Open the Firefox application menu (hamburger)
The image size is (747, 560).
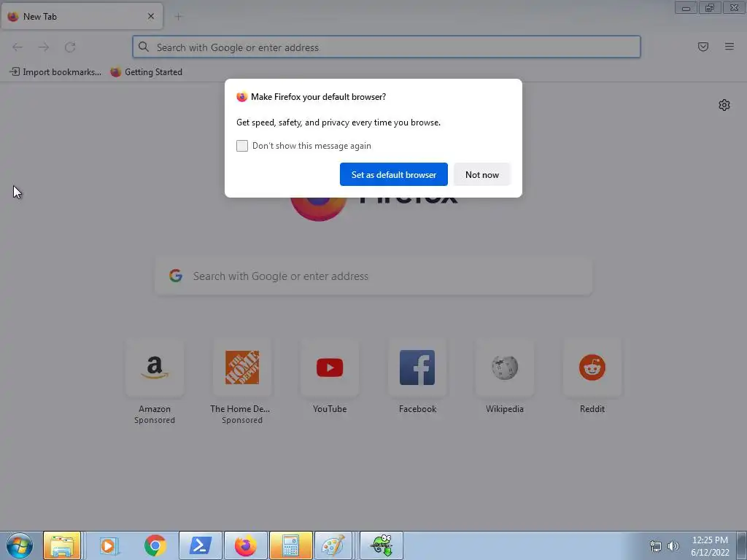[729, 47]
